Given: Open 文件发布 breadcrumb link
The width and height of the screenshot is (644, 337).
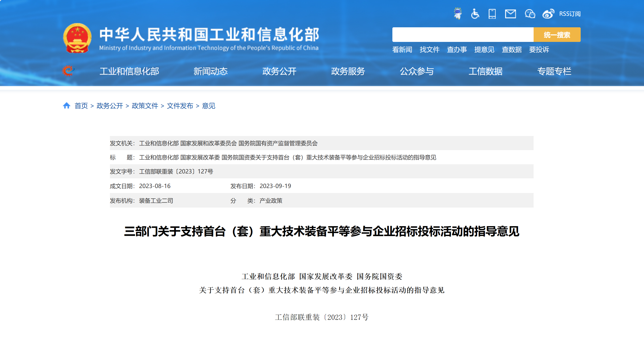Looking at the screenshot, I should pos(180,106).
